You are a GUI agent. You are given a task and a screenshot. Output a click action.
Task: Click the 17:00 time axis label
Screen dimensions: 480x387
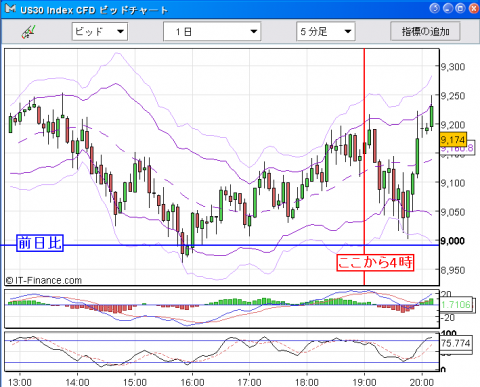point(249,382)
